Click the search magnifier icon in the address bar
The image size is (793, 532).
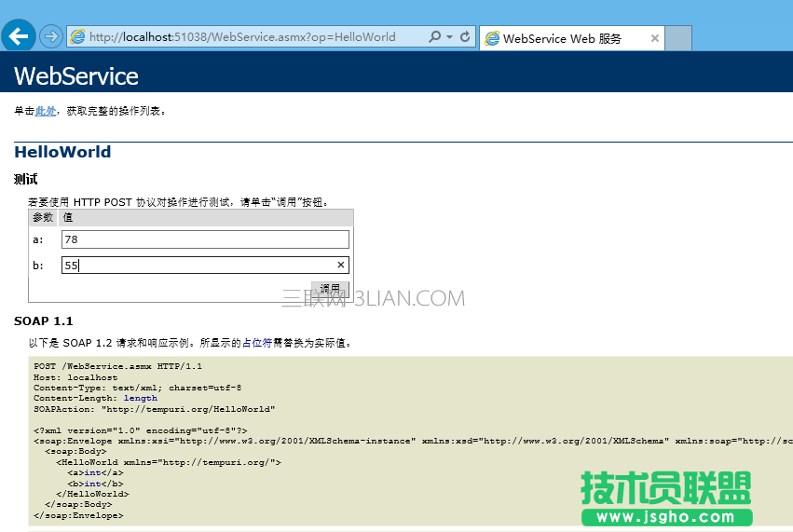tap(434, 36)
